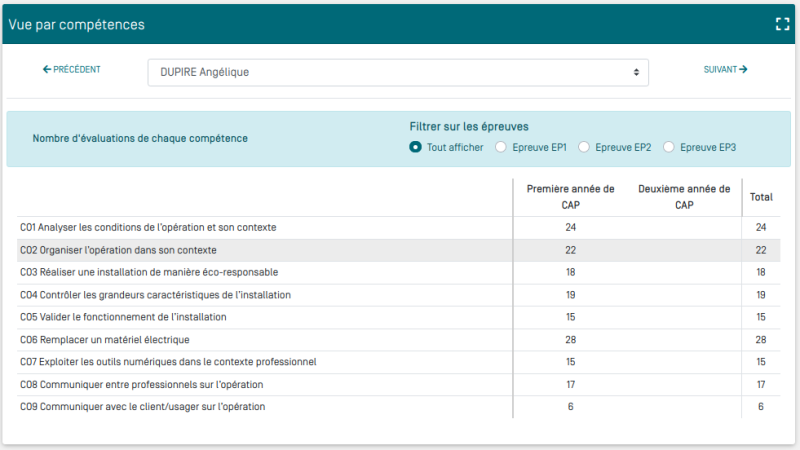Image resolution: width=800 pixels, height=450 pixels.
Task: Select row C01 Analyser les conditions
Action: pos(148,228)
